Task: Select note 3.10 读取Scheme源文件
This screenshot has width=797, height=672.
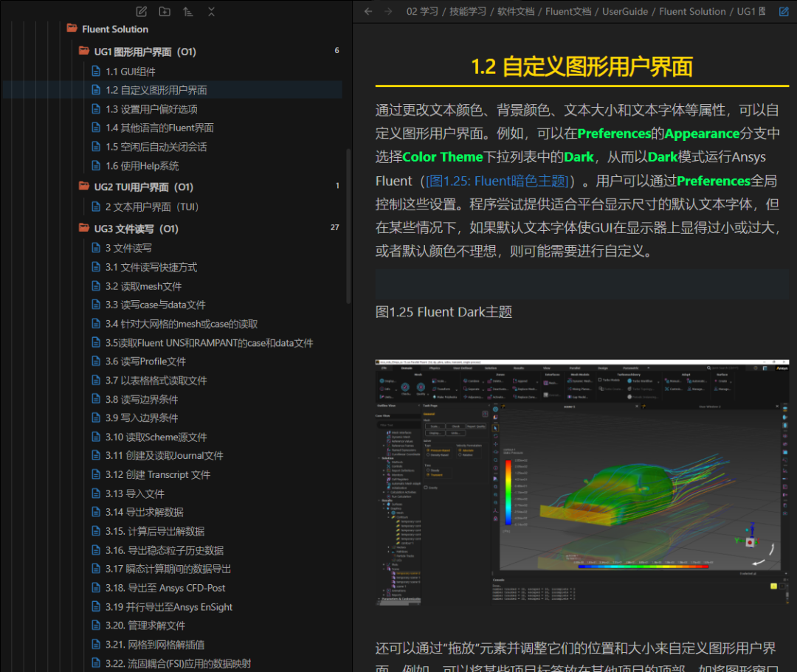Action: (x=156, y=437)
